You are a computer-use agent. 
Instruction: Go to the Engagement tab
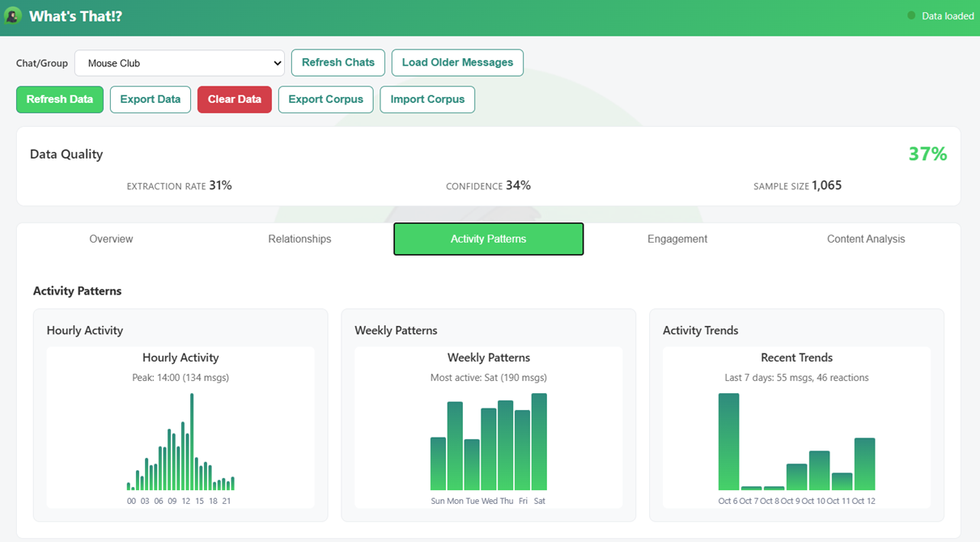coord(677,239)
